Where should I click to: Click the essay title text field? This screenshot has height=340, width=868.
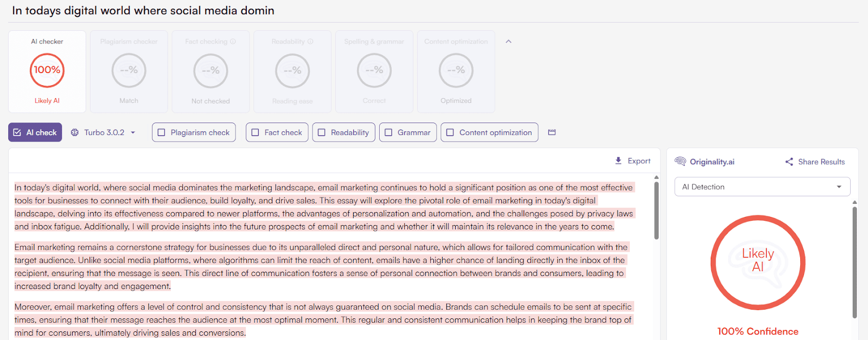[142, 10]
